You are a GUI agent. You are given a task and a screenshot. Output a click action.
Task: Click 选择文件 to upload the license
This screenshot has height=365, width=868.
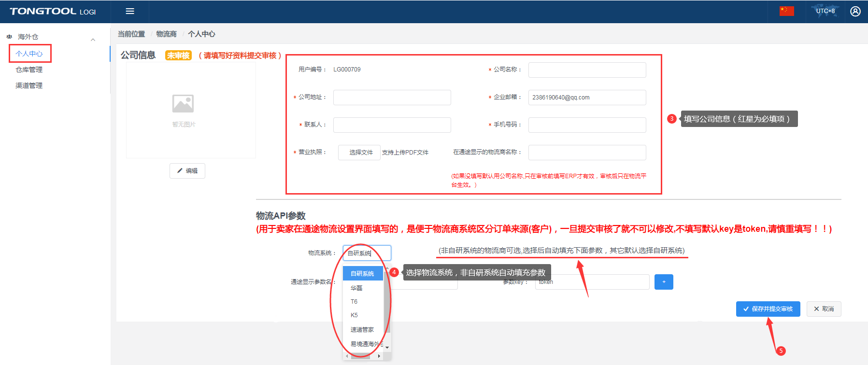(x=359, y=153)
